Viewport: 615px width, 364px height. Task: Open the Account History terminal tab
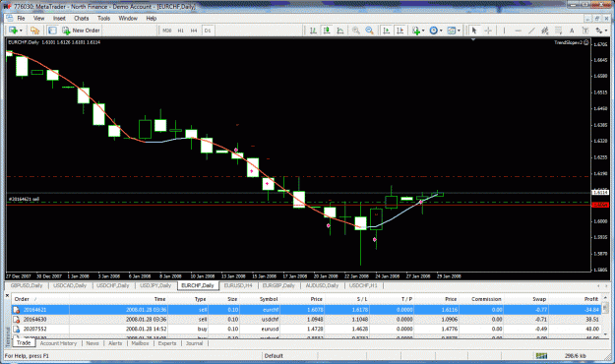point(58,343)
